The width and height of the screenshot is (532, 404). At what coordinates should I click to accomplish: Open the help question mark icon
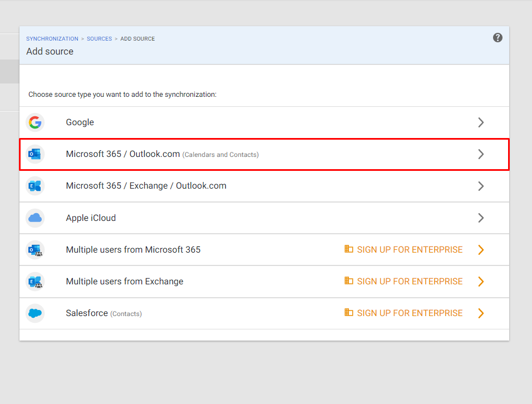[x=497, y=38]
